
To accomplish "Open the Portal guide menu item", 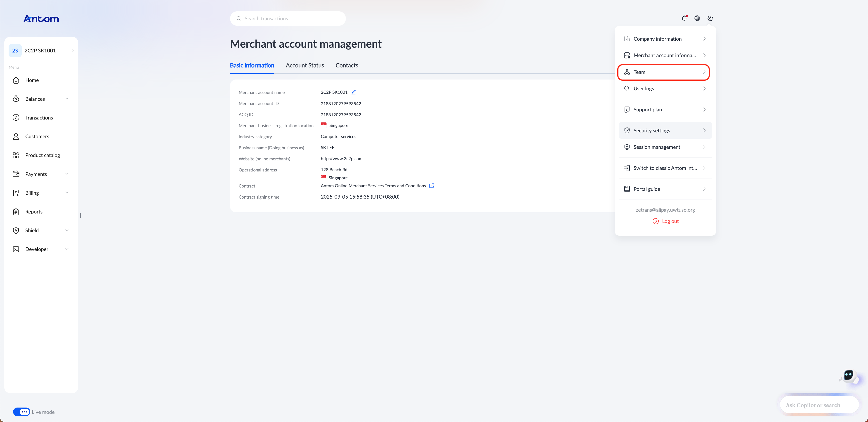I will coord(665,189).
